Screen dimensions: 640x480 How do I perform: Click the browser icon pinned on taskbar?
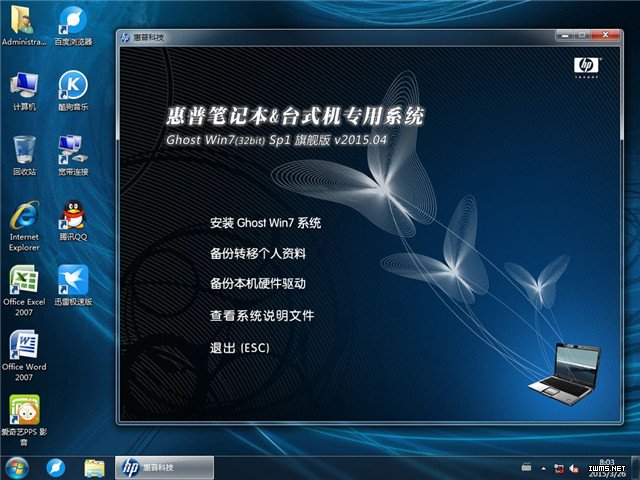point(56,468)
